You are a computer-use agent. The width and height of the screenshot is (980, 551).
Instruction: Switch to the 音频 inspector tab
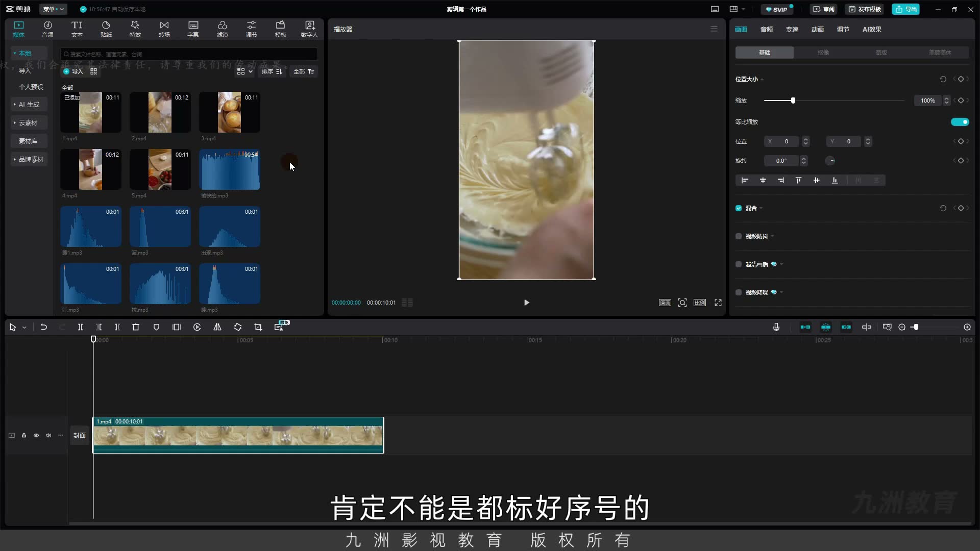point(766,29)
